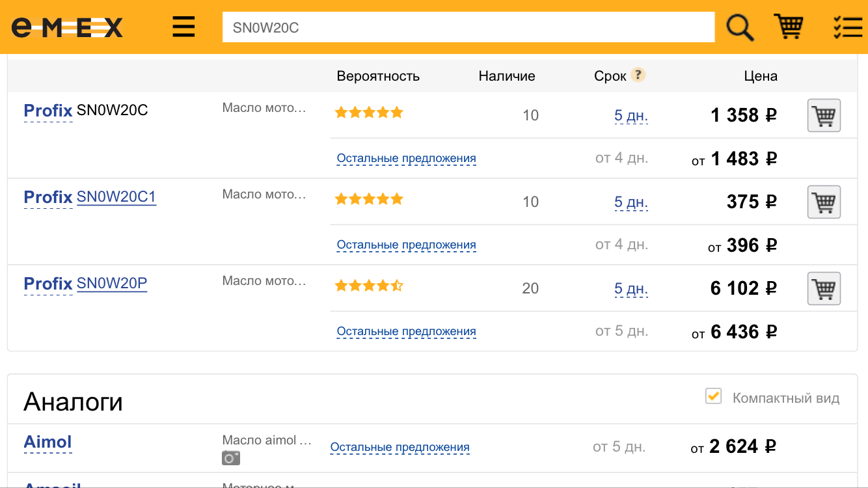Screen dimensions: 868x488
Task: Expand Остальные предложения under SN0W20P
Action: click(406, 331)
